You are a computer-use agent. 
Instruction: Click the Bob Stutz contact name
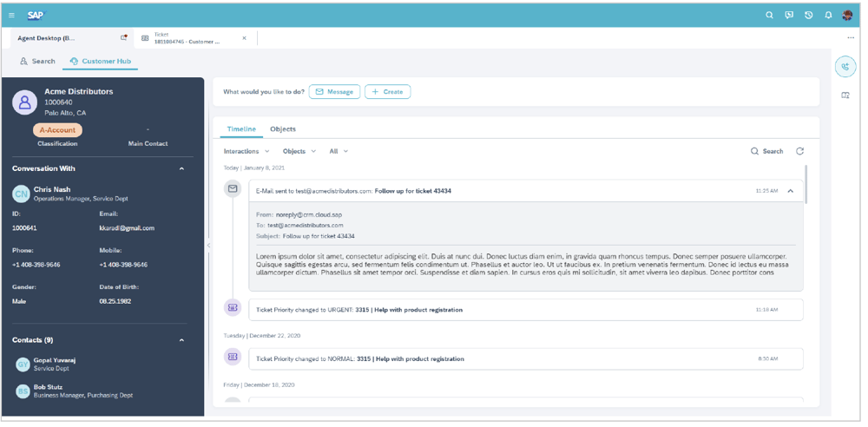pos(48,387)
